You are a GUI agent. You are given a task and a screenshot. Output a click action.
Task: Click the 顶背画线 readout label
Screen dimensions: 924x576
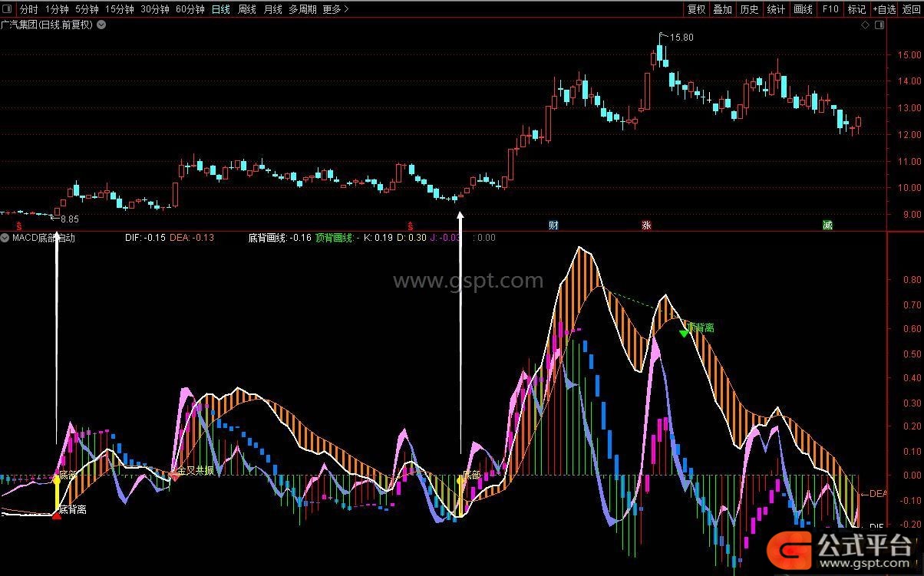(x=335, y=238)
